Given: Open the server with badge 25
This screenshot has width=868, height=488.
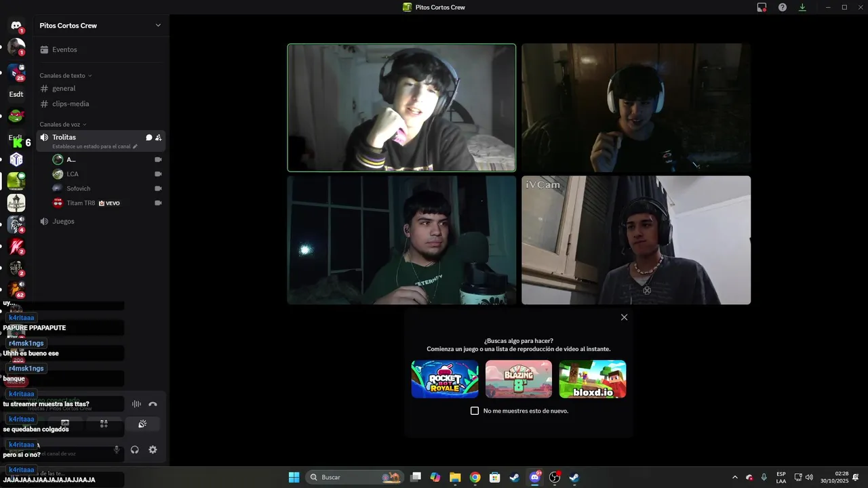Looking at the screenshot, I should (x=16, y=72).
